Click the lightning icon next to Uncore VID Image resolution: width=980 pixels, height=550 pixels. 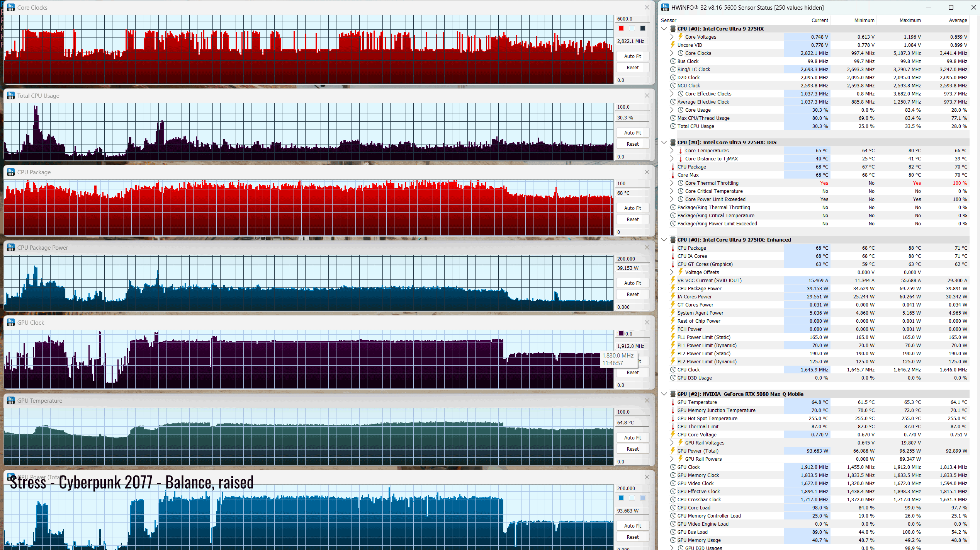pos(673,45)
